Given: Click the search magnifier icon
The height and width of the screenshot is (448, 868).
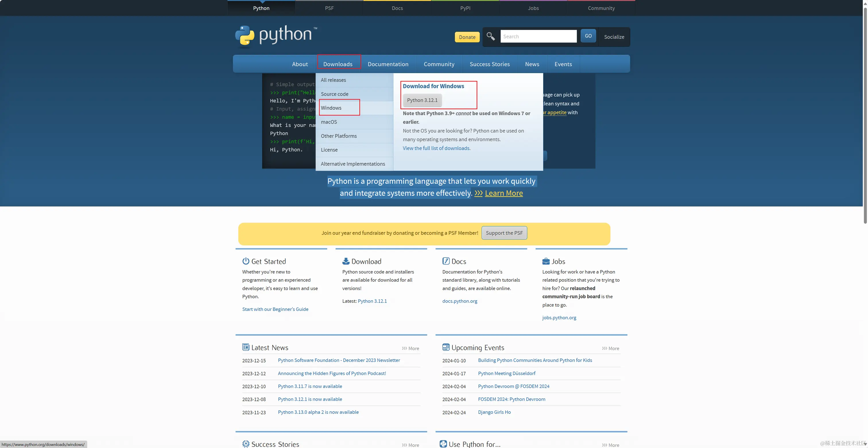Looking at the screenshot, I should click(491, 36).
